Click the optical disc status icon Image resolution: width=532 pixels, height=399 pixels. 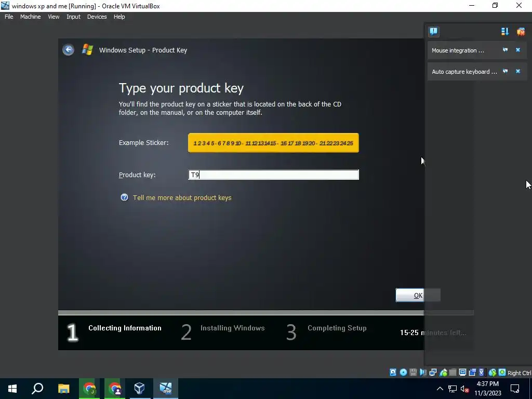[403, 372]
